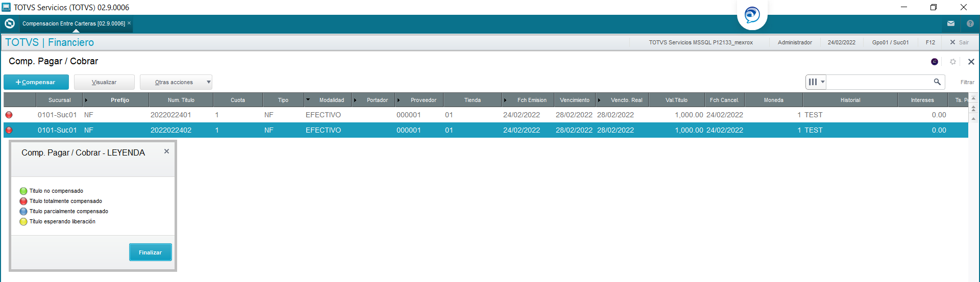
Task: Click the Tienda column header
Action: [473, 100]
